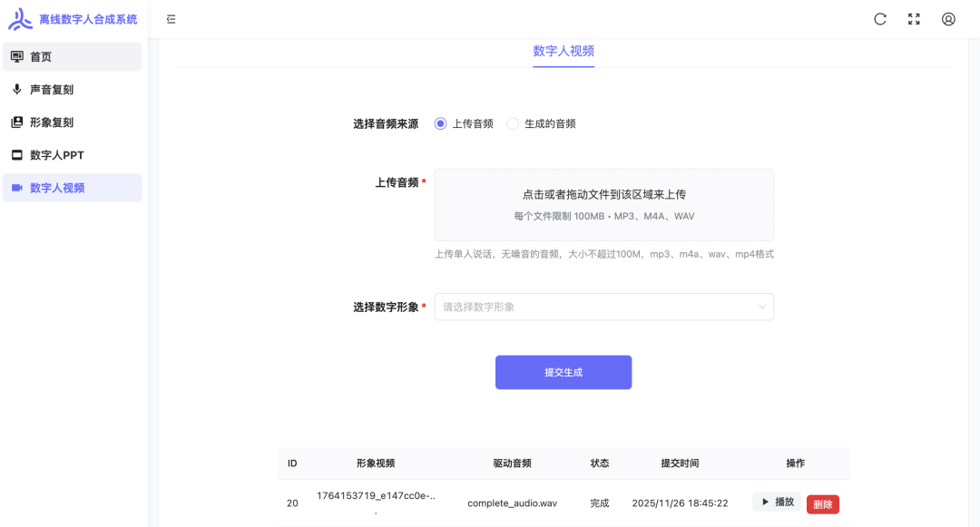Switch to the 数字人视频 tab
Screen dimensions: 980x527
pyautogui.click(x=563, y=52)
